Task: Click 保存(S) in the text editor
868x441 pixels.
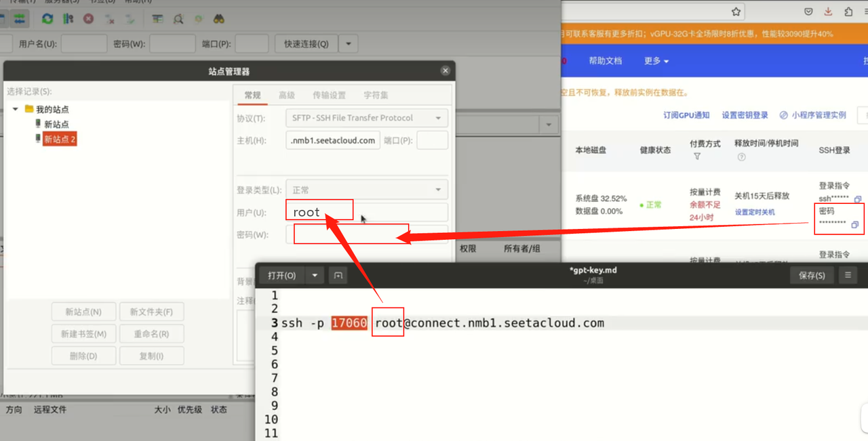Action: [812, 275]
